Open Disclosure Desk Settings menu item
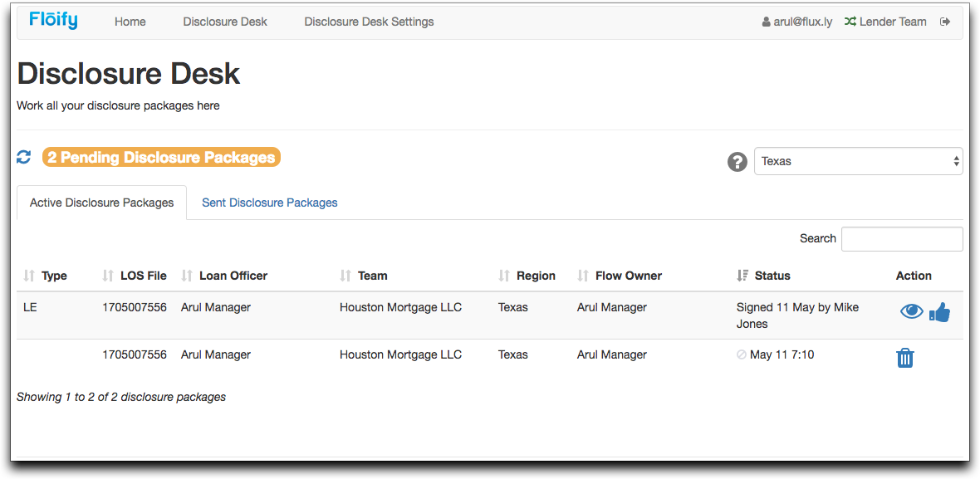This screenshot has height=479, width=980. coord(369,22)
